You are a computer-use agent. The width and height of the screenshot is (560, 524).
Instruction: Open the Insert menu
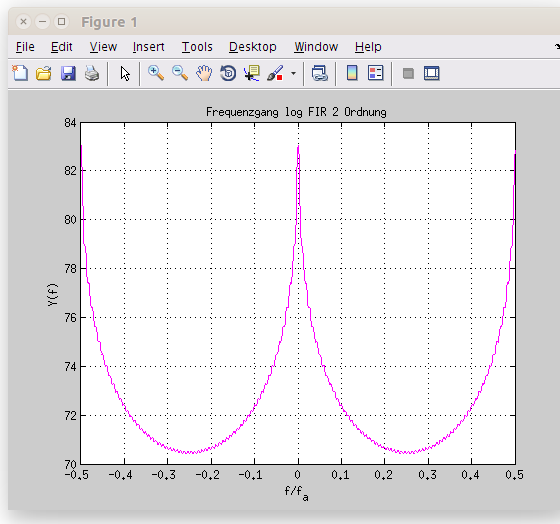148,47
